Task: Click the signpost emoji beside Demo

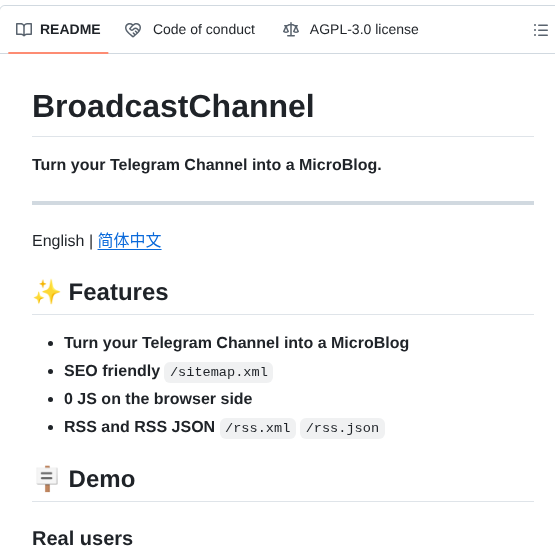Action: [x=47, y=479]
